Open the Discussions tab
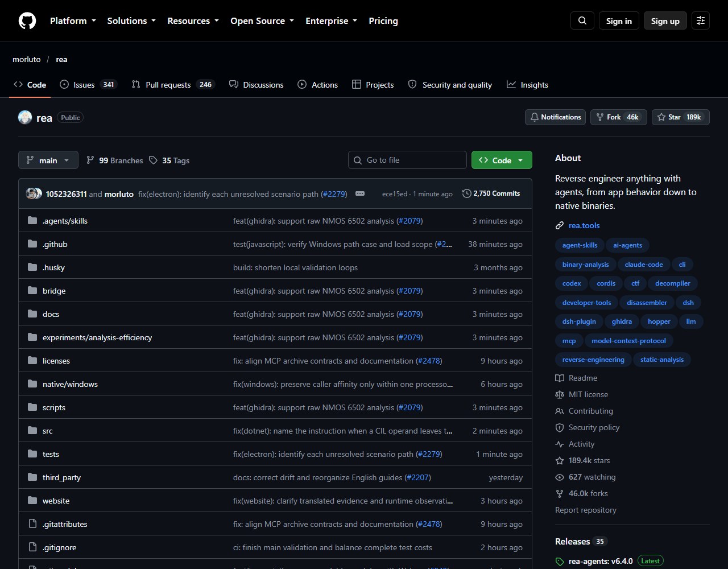 point(256,85)
